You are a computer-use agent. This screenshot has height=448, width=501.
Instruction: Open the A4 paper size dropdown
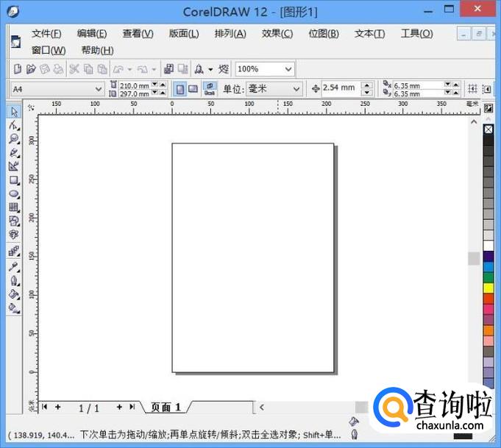pos(99,89)
